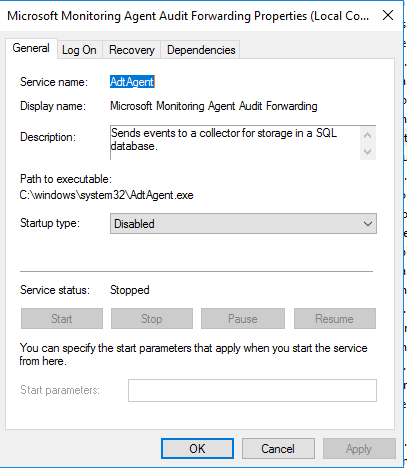Click the Start parameters input field

252,390
